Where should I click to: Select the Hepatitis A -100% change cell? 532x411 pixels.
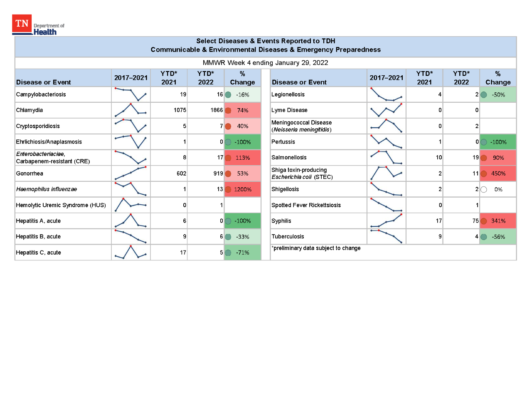243,221
